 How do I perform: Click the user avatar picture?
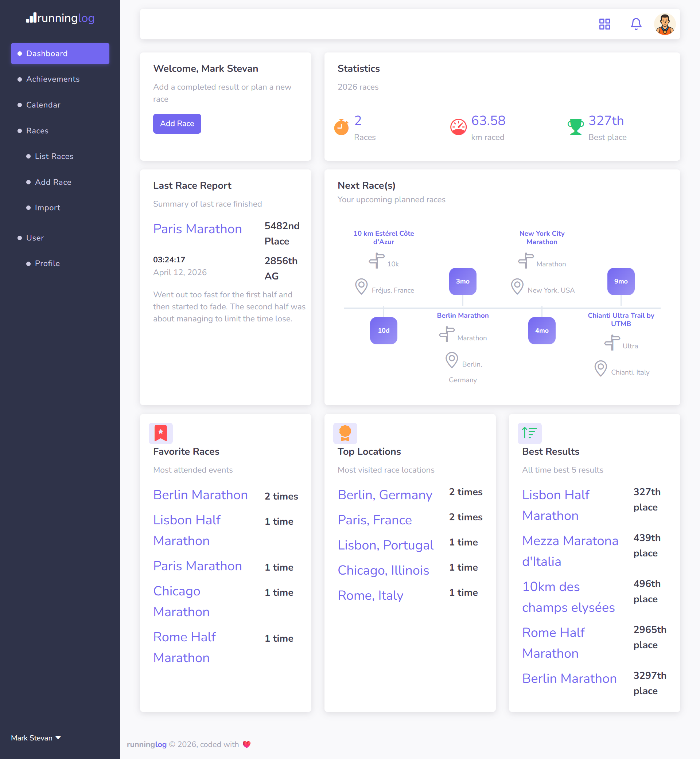pyautogui.click(x=664, y=24)
